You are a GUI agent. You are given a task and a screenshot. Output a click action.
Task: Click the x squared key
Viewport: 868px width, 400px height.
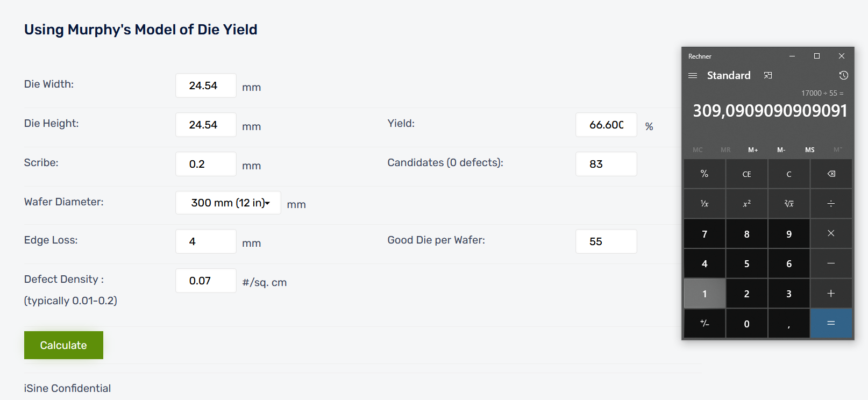(x=746, y=204)
